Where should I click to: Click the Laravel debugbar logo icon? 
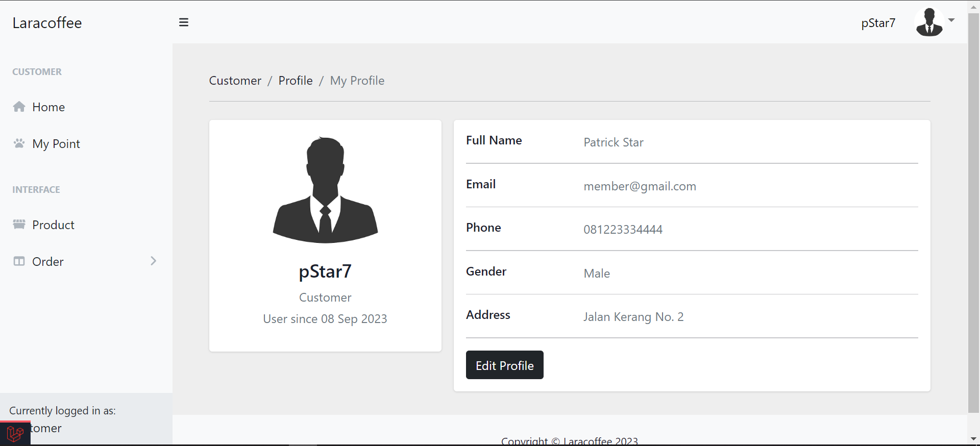pyautogui.click(x=15, y=434)
